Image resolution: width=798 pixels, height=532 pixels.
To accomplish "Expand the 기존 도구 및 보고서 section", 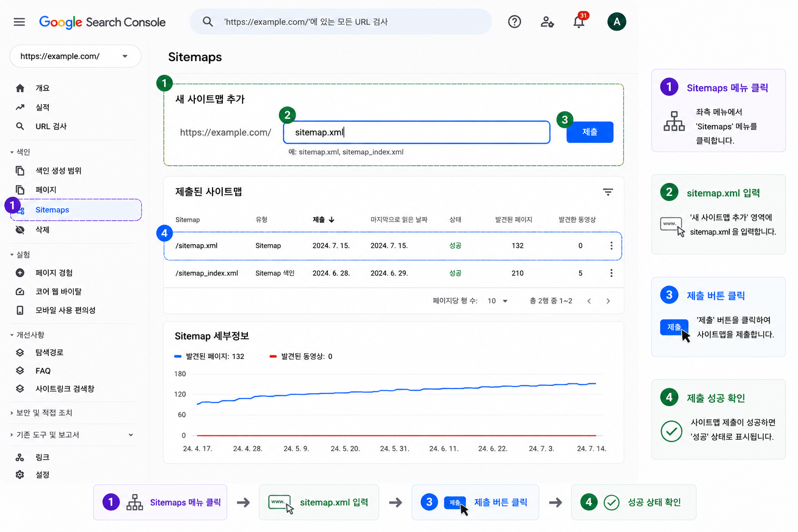I will point(72,435).
